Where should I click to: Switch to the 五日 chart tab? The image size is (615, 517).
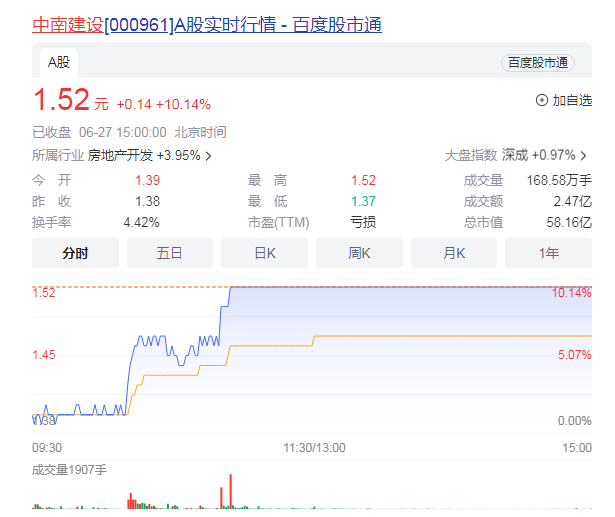170,253
